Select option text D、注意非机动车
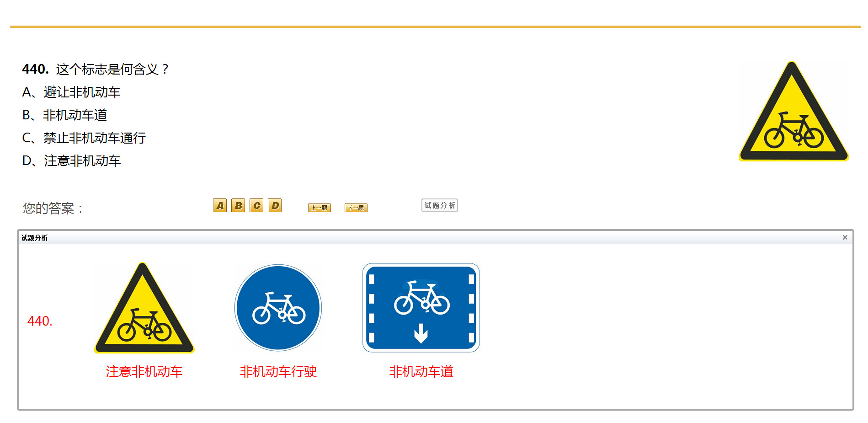The image size is (868, 423). point(71,161)
